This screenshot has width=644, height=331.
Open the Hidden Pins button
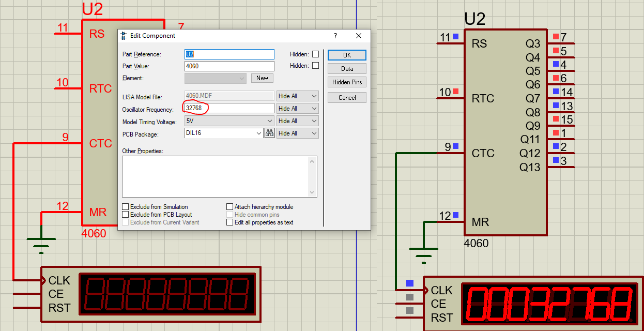point(347,82)
